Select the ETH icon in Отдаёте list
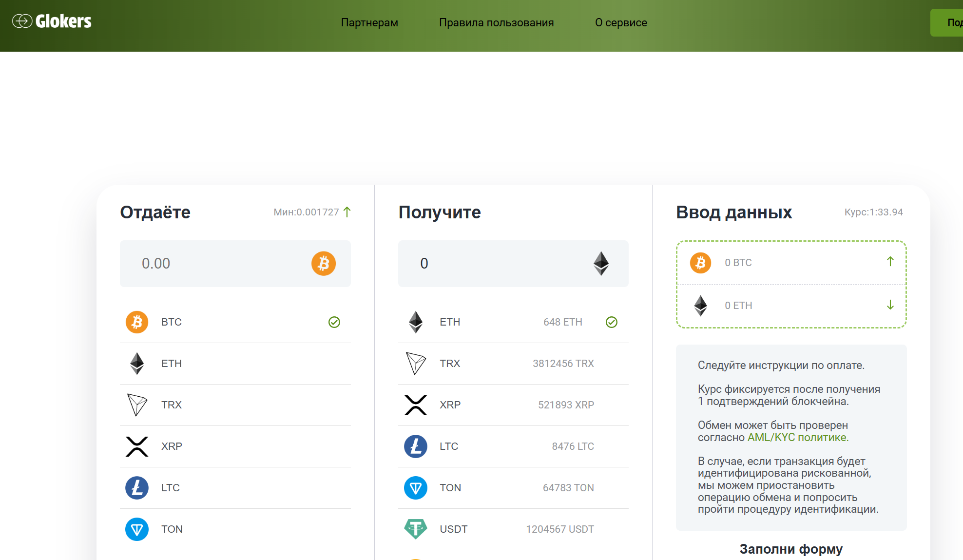Screen dimensions: 963x560 (x=137, y=364)
